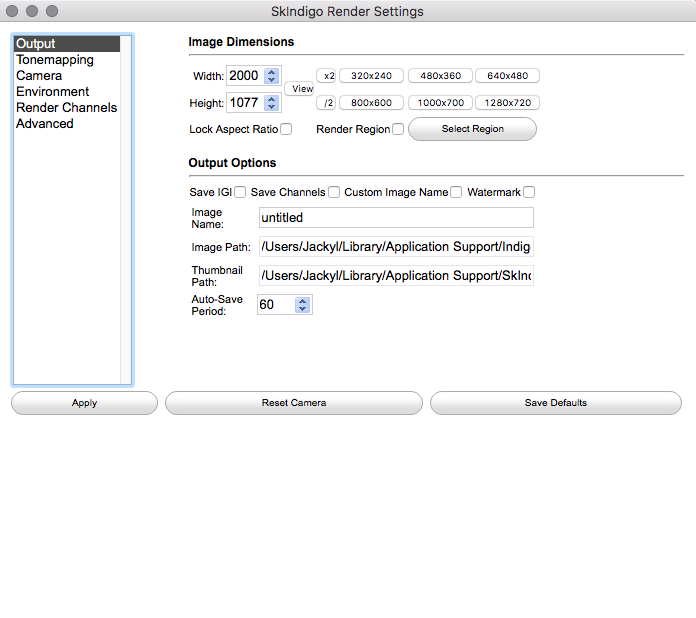Screen dimensions: 696x618
Task: Click the /2 halve size button
Action: (x=327, y=103)
